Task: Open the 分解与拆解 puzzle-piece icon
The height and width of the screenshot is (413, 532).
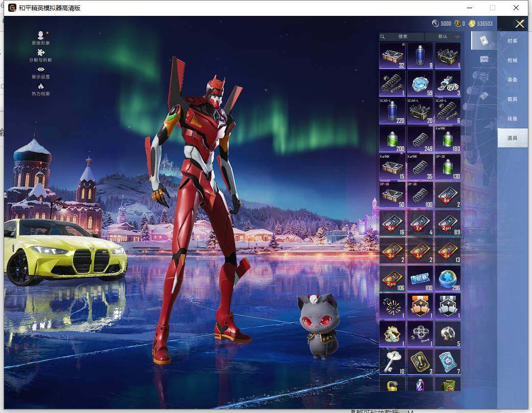Action: [41, 52]
